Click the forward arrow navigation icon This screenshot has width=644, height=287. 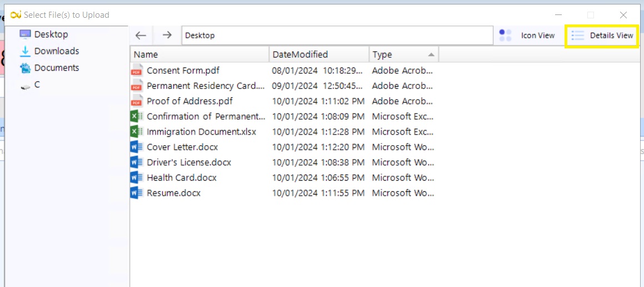(x=167, y=35)
